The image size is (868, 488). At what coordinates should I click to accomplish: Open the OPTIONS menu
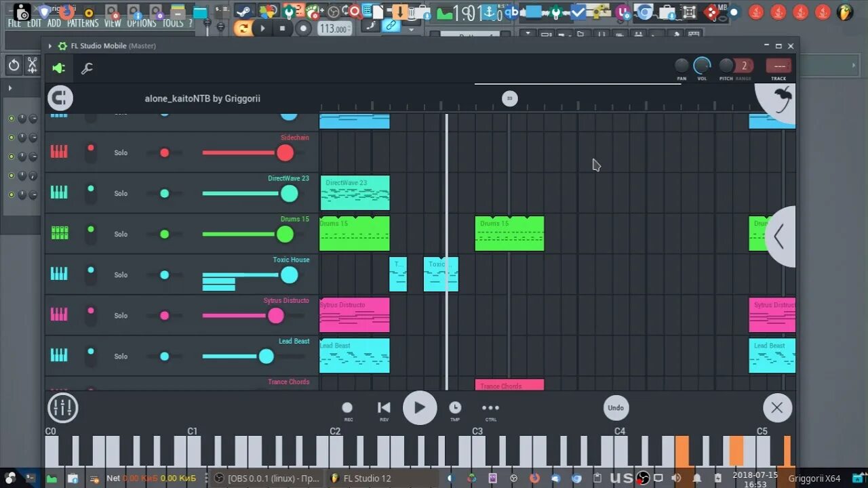click(x=142, y=23)
